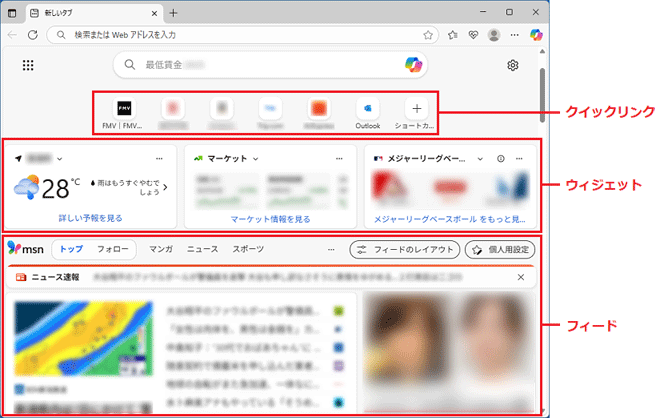Click Copilot icon in page search box
The width and height of the screenshot is (664, 418).
pyautogui.click(x=413, y=65)
